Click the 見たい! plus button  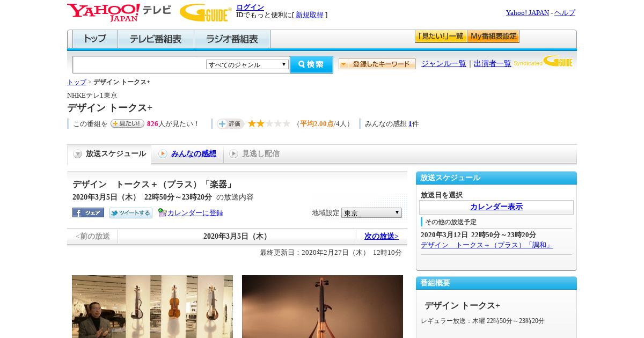[x=127, y=123]
